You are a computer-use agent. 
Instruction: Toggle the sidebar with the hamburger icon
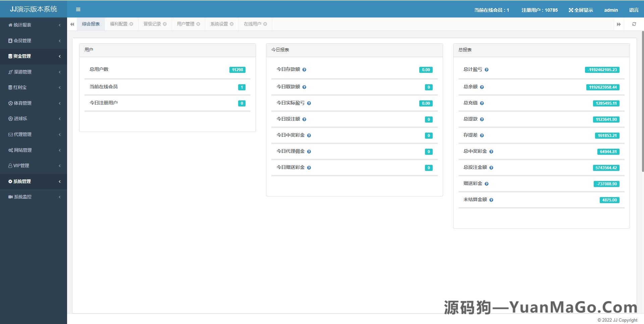[78, 9]
